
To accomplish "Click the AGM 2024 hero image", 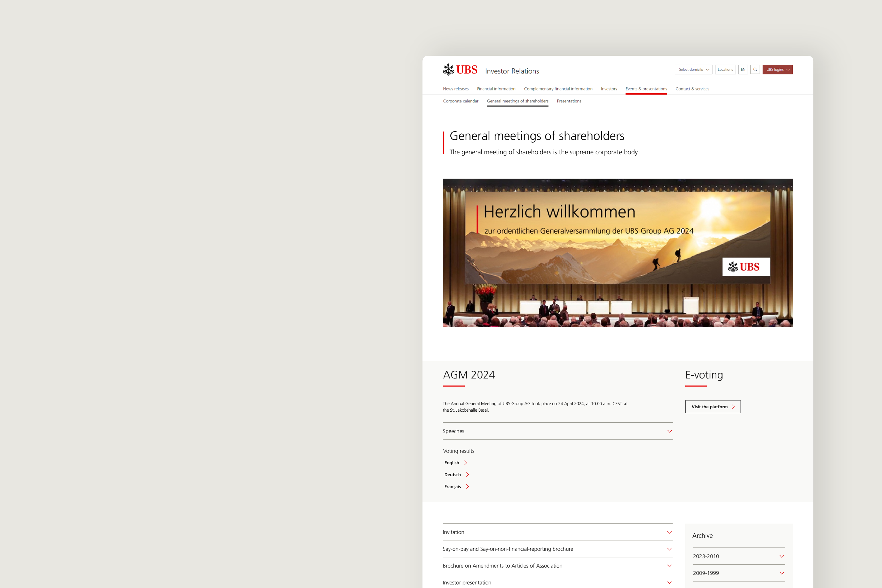I will pos(618,252).
